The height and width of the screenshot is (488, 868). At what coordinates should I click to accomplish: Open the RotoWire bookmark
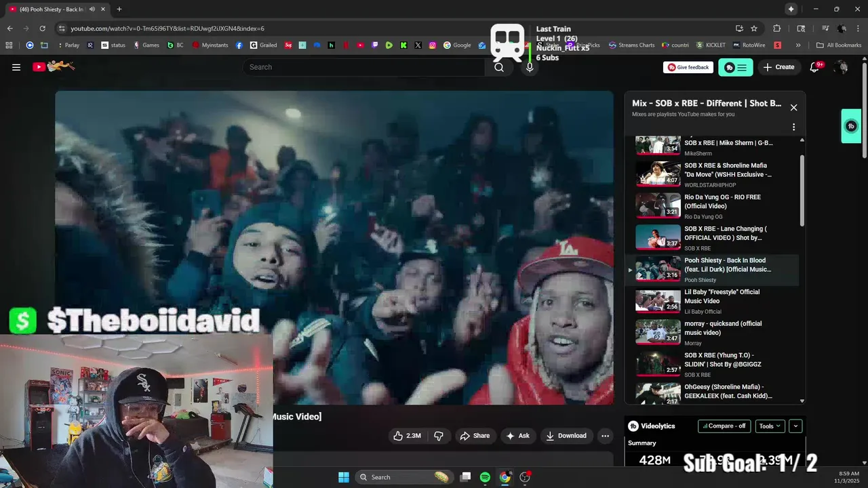coord(748,45)
